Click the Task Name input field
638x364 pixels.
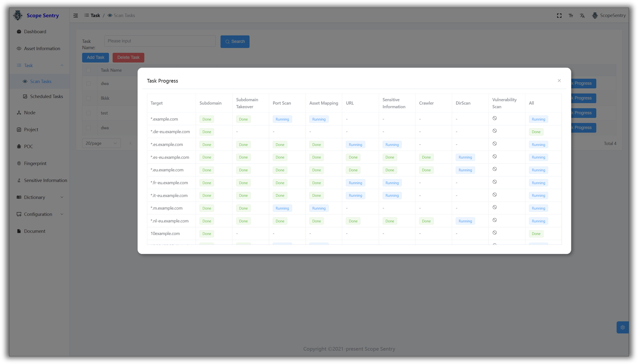(x=160, y=41)
